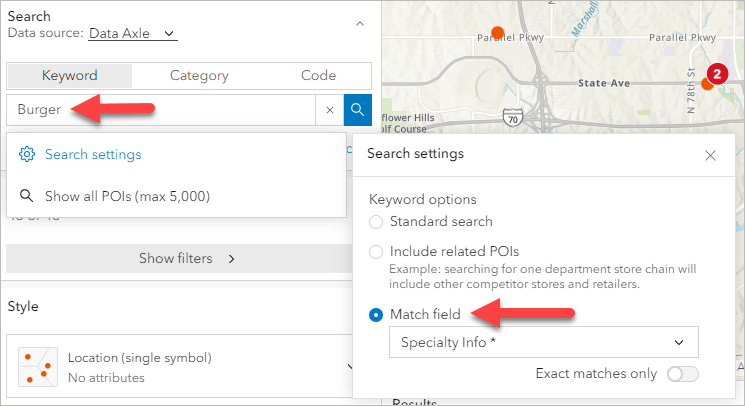
Task: Click the orange POI dot on Parallel Pkwy
Action: click(x=497, y=33)
